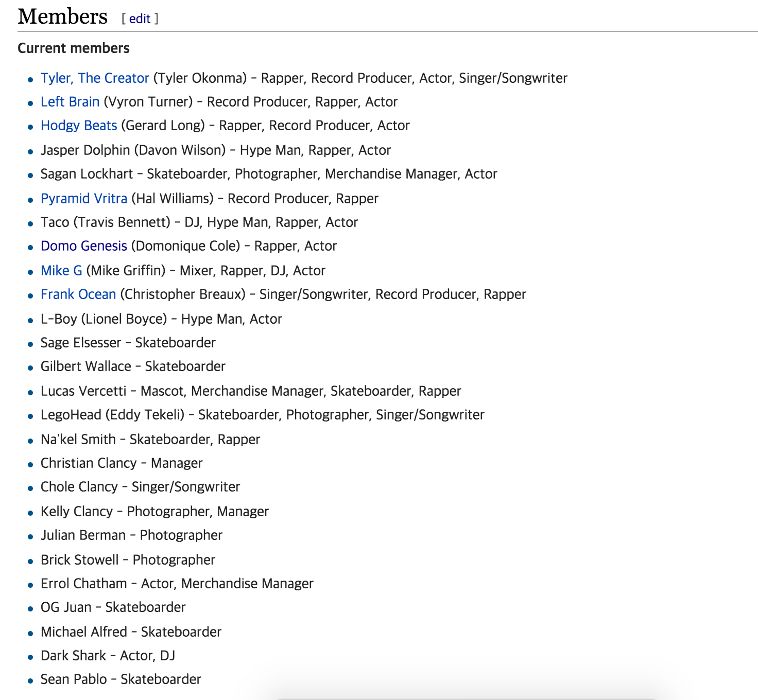
Task: Click the Jasper Dolphin list entry
Action: (216, 150)
